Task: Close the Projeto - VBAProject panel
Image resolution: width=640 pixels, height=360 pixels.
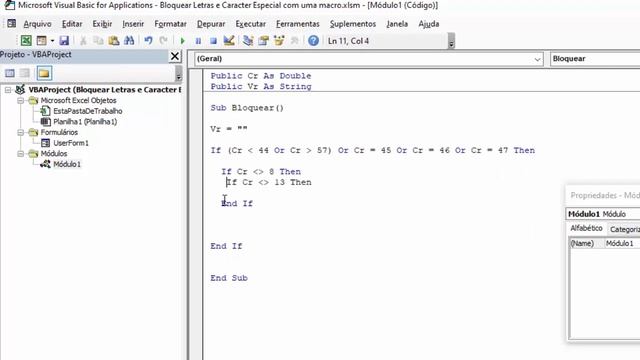Action: [x=175, y=56]
